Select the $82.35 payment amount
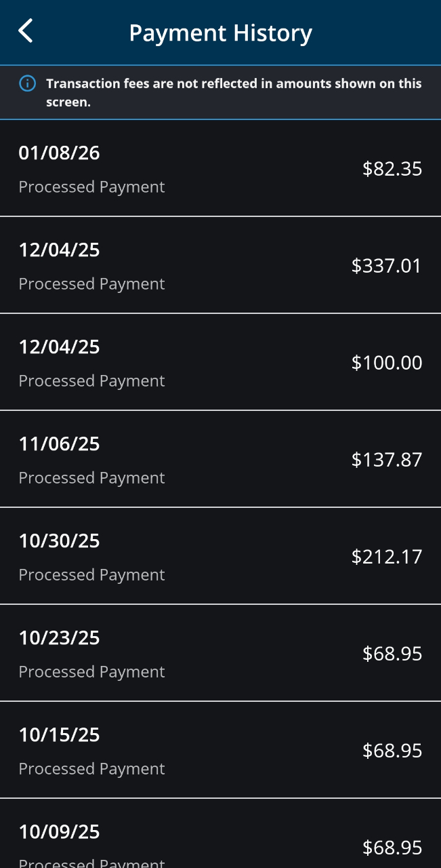The height and width of the screenshot is (868, 441). (x=392, y=169)
